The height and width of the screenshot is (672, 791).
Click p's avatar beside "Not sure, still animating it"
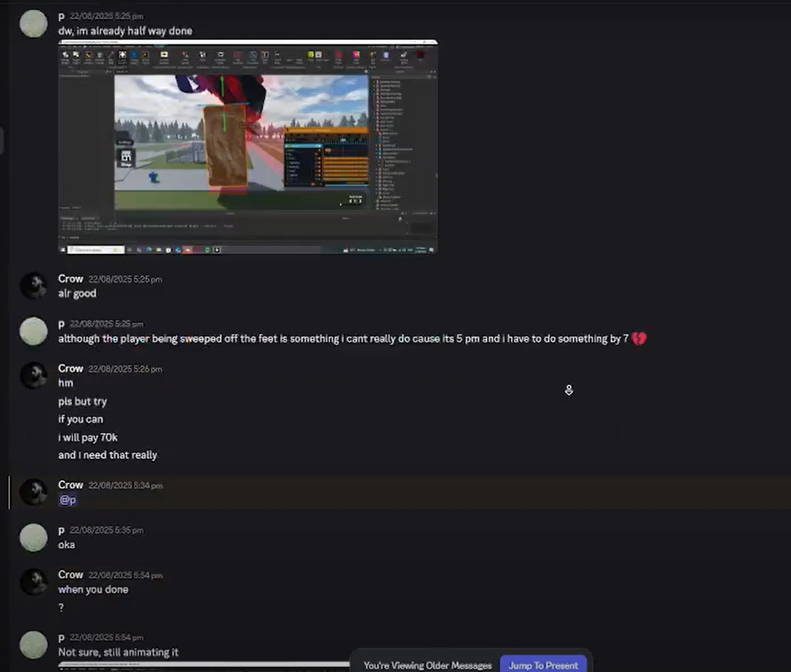coord(33,644)
